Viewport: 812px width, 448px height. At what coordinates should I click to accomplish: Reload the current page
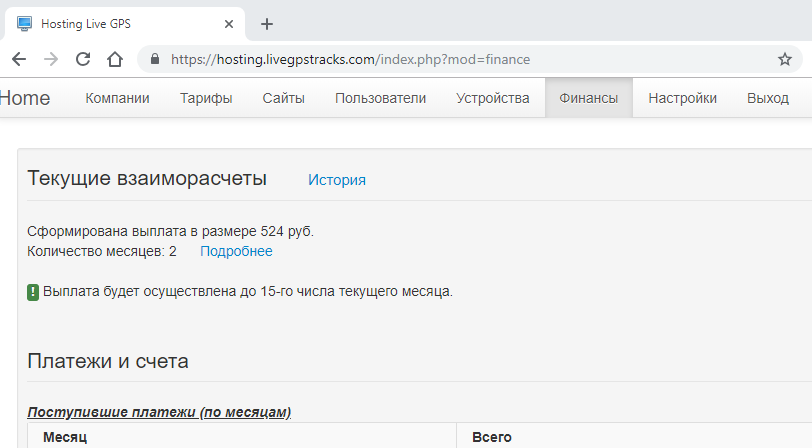tap(83, 59)
